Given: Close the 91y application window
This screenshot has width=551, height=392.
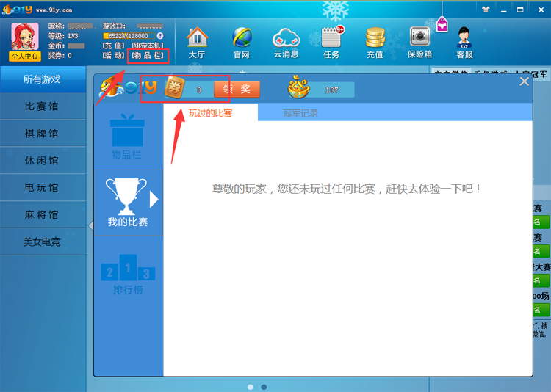Looking at the screenshot, I should pos(541,10).
